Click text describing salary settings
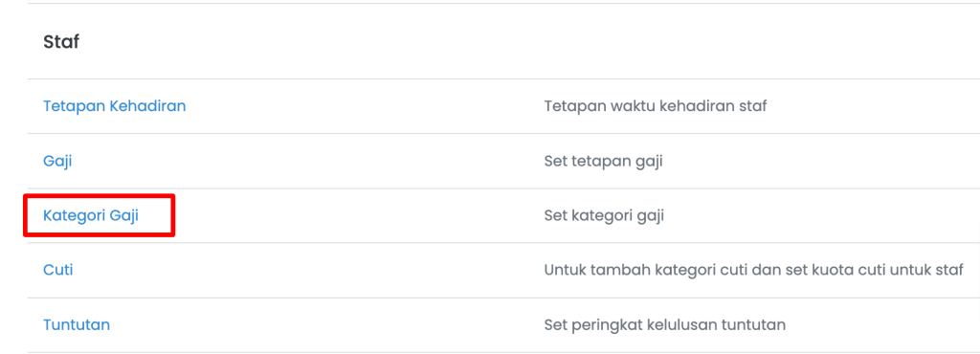980x354 pixels. [603, 162]
